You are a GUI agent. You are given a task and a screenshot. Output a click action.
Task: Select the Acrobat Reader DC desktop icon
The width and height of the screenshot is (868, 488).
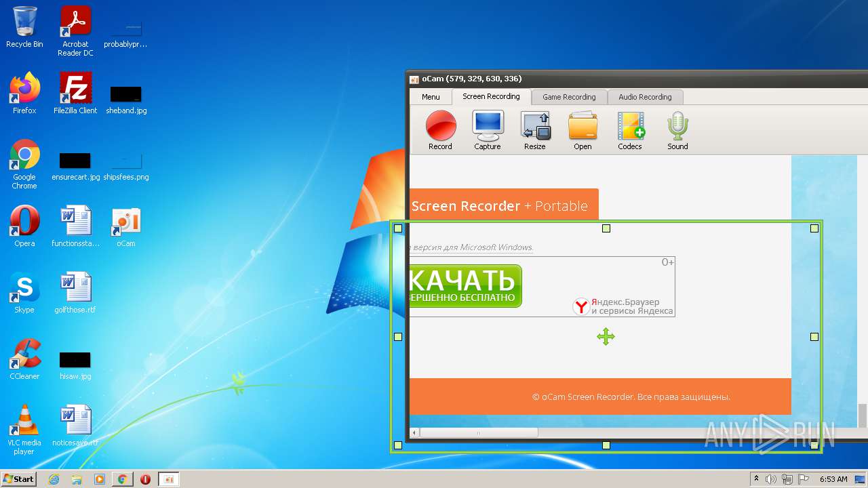coord(75,31)
